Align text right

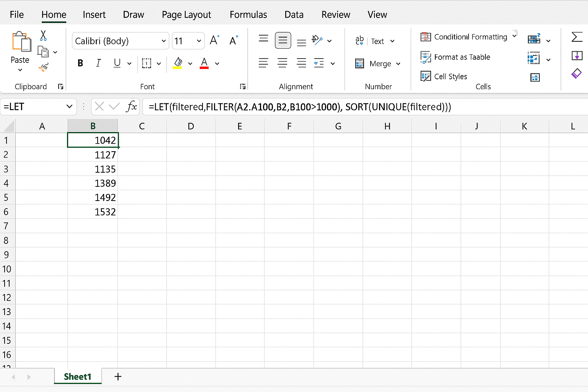pos(302,63)
